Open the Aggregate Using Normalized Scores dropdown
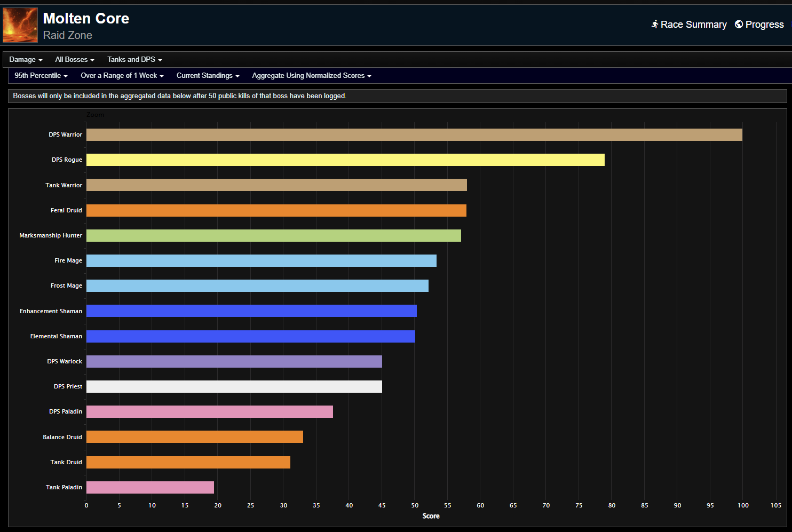 311,75
